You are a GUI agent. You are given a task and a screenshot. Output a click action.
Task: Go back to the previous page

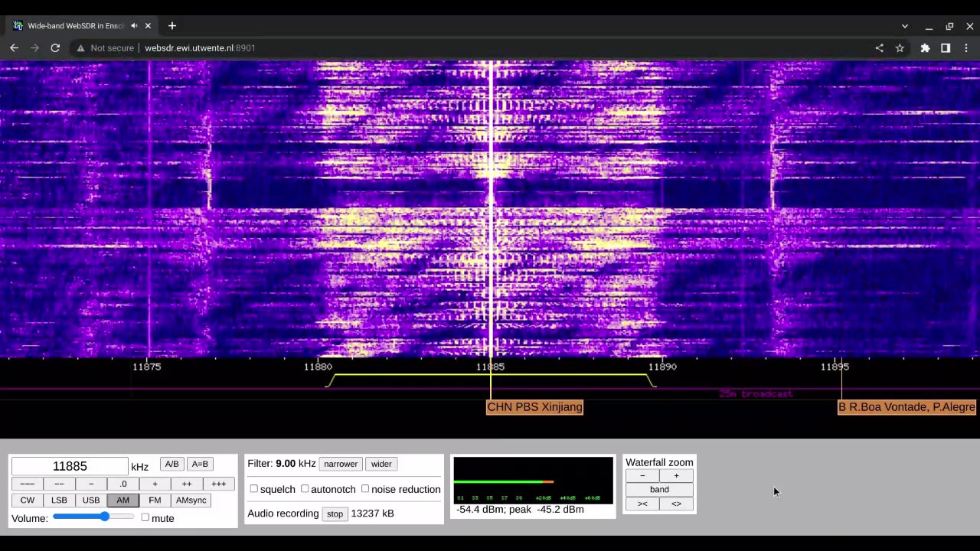[x=14, y=47]
